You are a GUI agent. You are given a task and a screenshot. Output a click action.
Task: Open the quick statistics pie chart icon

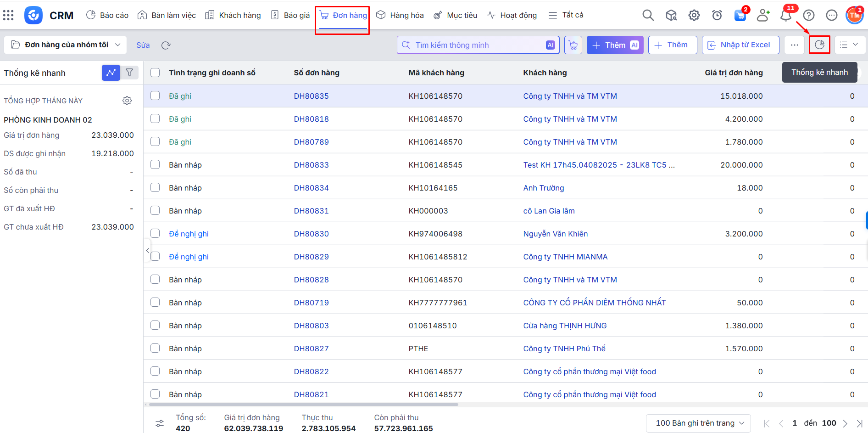coord(819,45)
